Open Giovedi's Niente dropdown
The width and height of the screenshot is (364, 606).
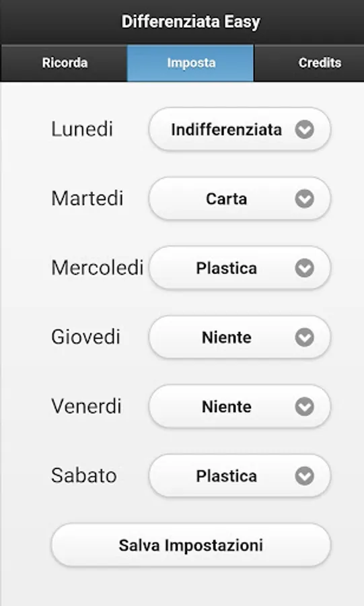pyautogui.click(x=240, y=337)
